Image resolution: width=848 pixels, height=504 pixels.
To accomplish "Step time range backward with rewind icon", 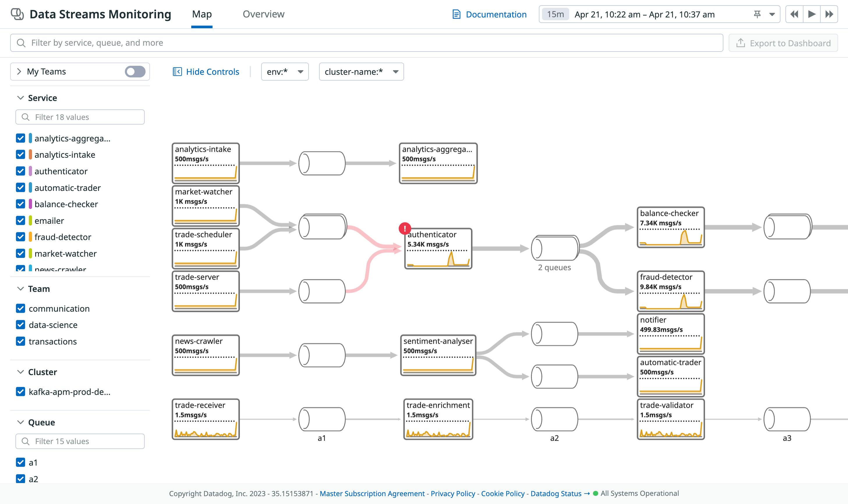I will [794, 14].
